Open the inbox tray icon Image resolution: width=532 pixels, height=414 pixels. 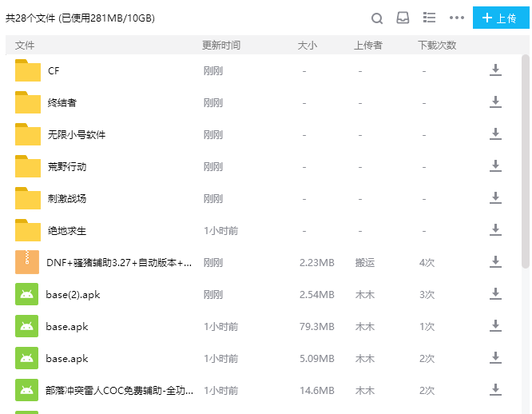point(403,18)
